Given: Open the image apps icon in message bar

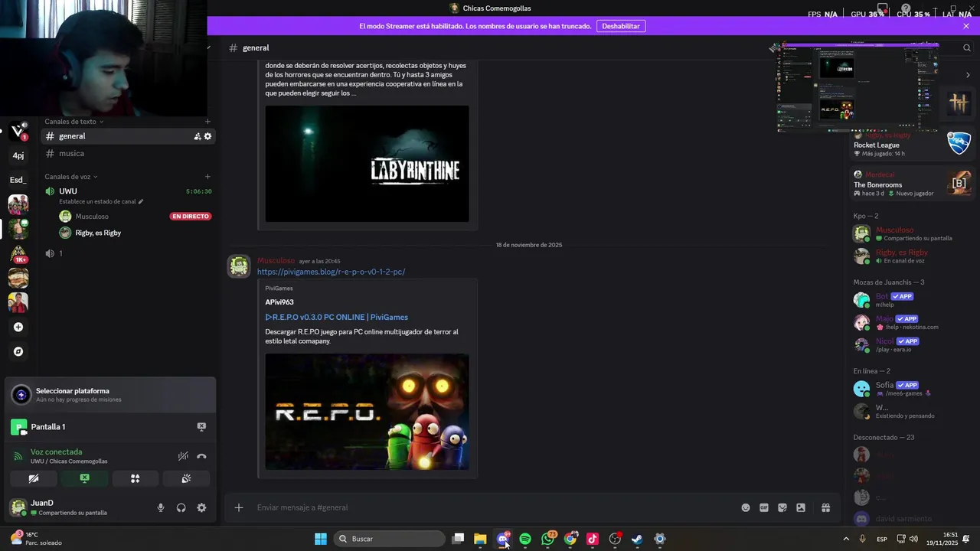Looking at the screenshot, I should tap(801, 507).
